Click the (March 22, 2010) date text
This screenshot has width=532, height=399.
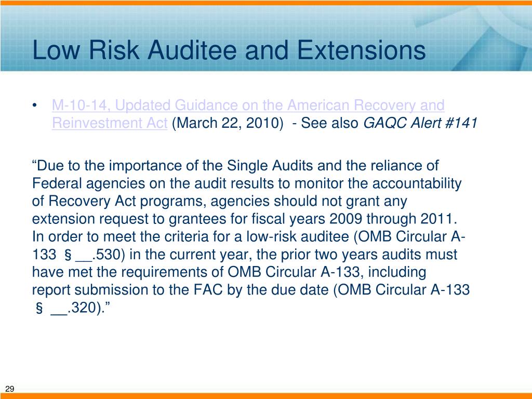228,123
